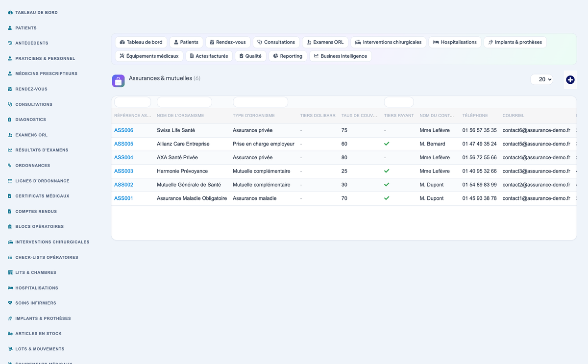Open the Actes facturés top tab

point(209,56)
